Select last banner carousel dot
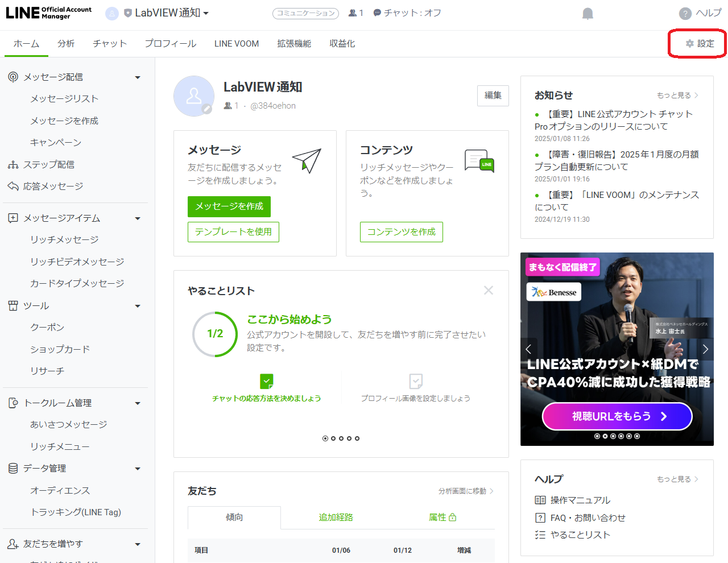This screenshot has height=563, width=728. [x=637, y=436]
